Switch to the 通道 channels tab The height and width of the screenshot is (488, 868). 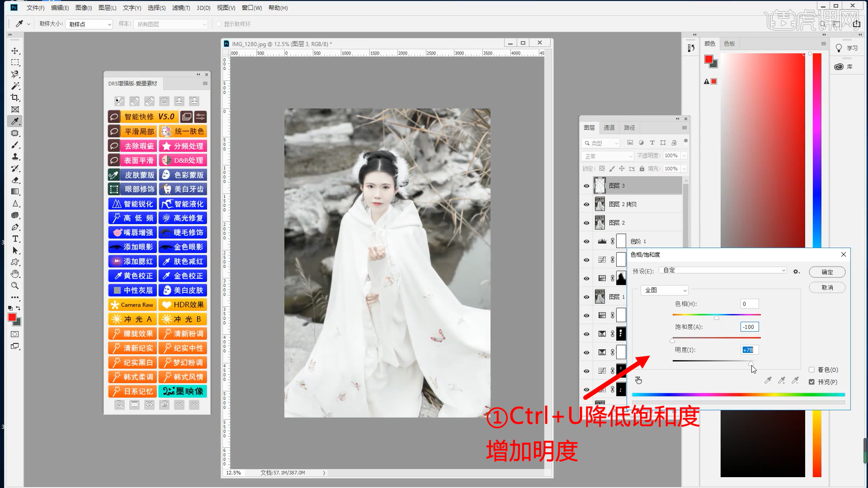click(x=609, y=128)
